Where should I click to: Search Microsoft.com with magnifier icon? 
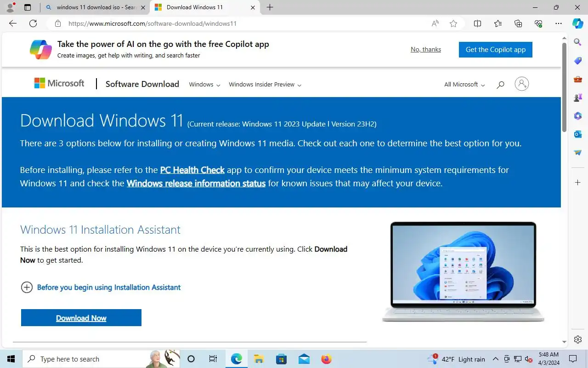coord(501,84)
